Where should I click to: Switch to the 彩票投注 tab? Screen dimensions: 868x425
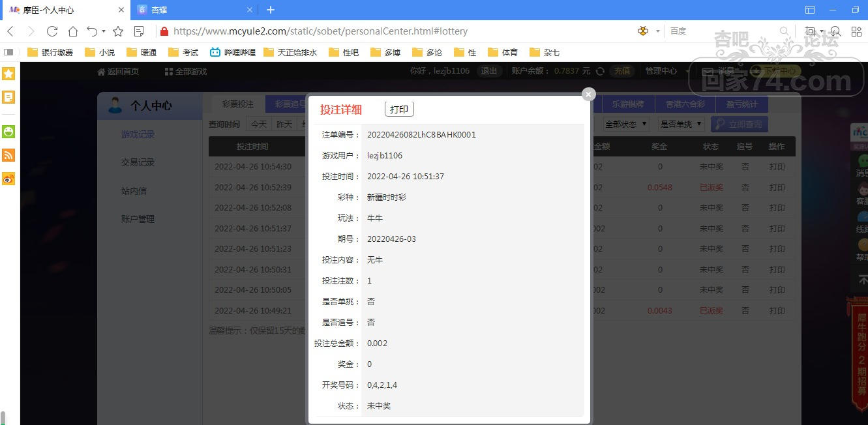(x=238, y=104)
